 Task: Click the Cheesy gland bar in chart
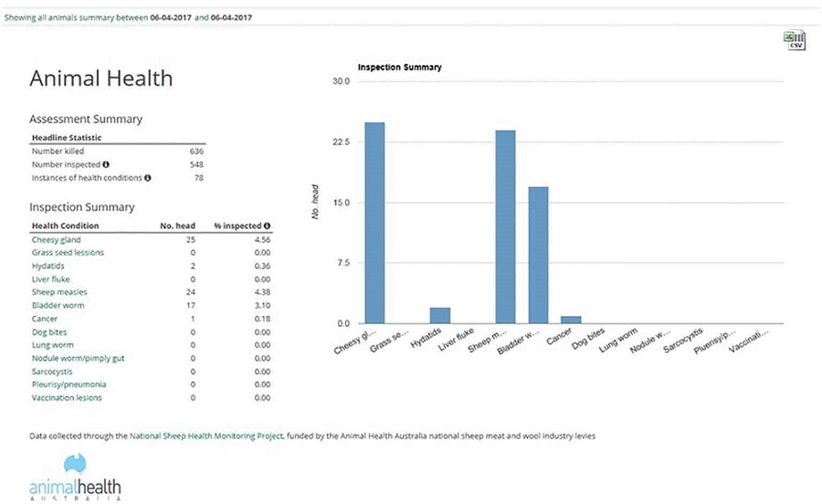tap(374, 223)
